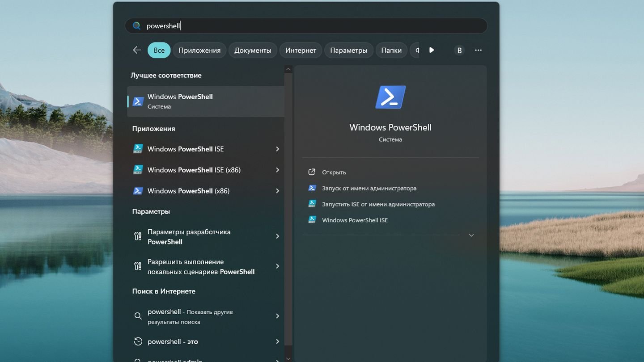644x362 pixels.
Task: Click the 'powershell - это' suggestion text
Action: [x=173, y=341]
